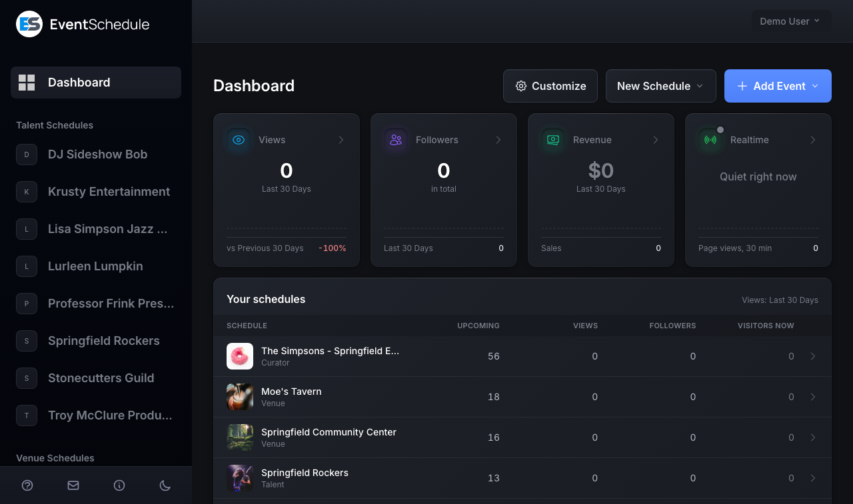
Task: Open Lisa Simpson Jazz schedule
Action: coord(96,229)
